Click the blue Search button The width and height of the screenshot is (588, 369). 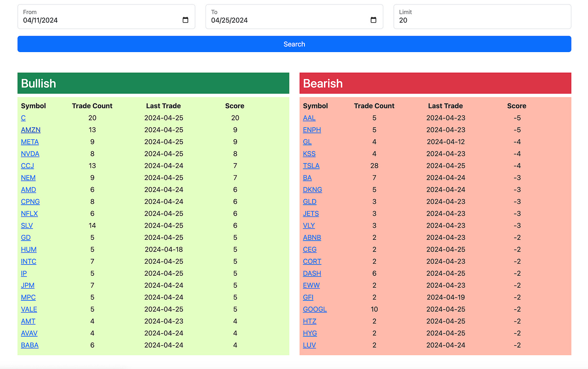(x=294, y=44)
